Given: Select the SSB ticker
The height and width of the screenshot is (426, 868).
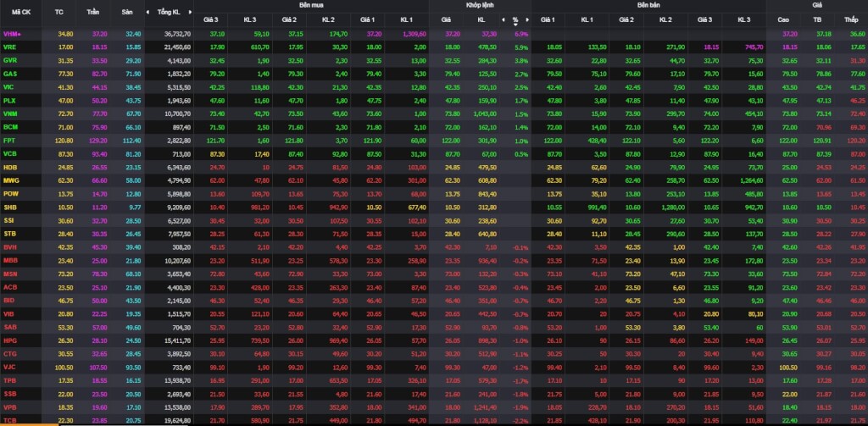Looking at the screenshot, I should [x=9, y=393].
